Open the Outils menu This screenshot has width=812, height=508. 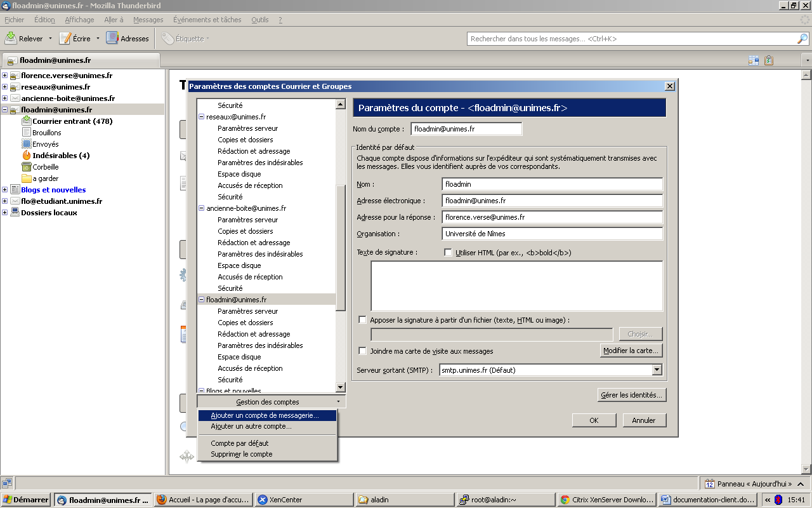pyautogui.click(x=260, y=20)
